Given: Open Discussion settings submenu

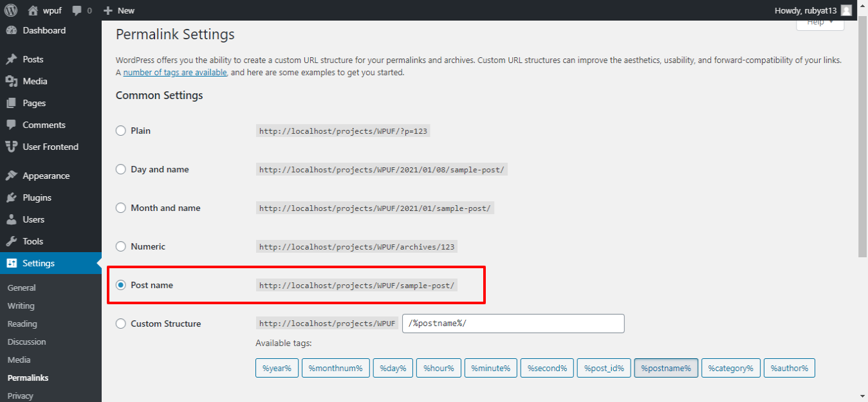Looking at the screenshot, I should click(x=26, y=342).
